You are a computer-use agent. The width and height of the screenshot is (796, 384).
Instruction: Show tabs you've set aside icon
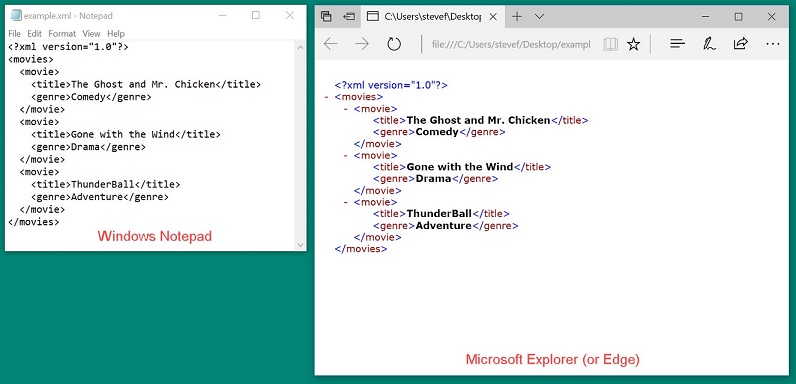326,17
